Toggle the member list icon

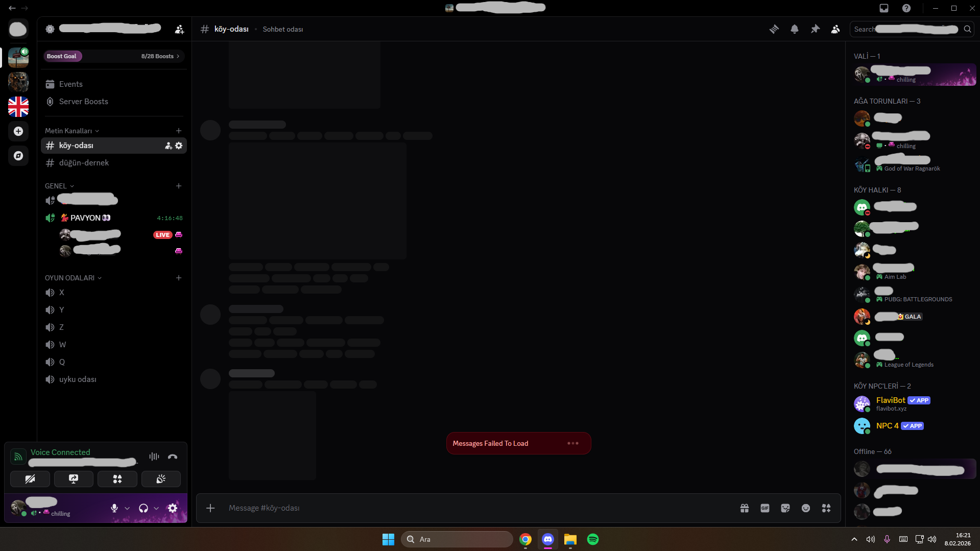click(835, 29)
